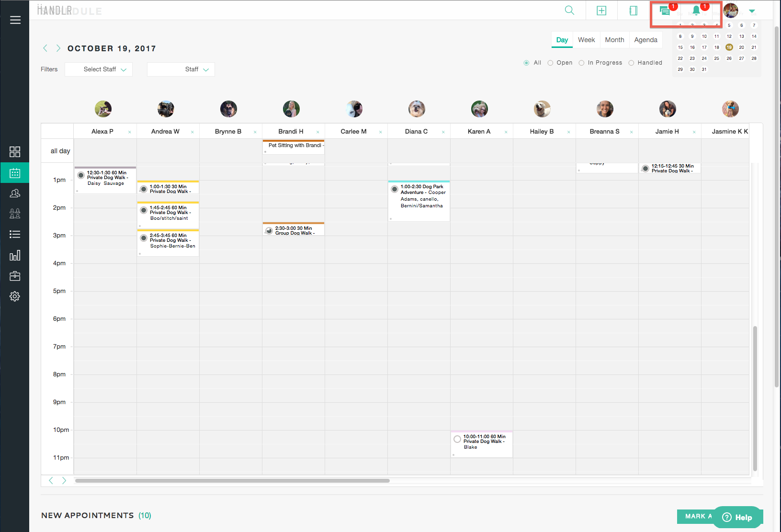Click the services briefcase icon in sidebar
781x532 pixels.
coord(15,276)
